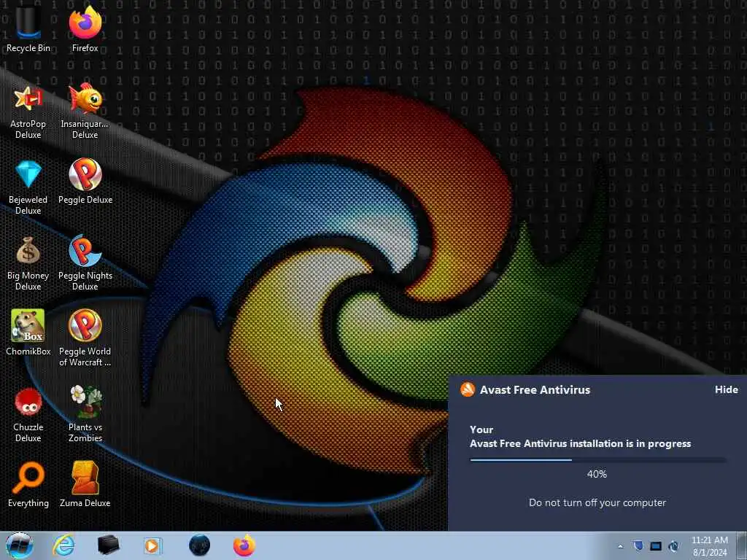Click the 'Avast Free Antivirus' popup title
The image size is (747, 560).
[535, 389]
